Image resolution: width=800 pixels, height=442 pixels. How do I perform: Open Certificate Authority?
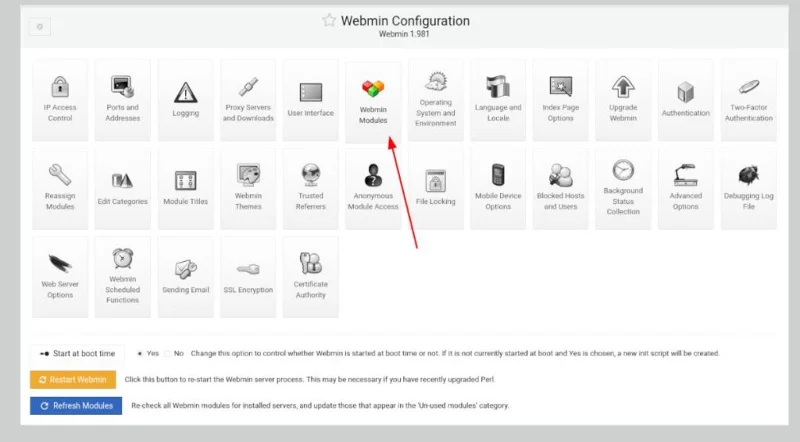click(x=311, y=277)
